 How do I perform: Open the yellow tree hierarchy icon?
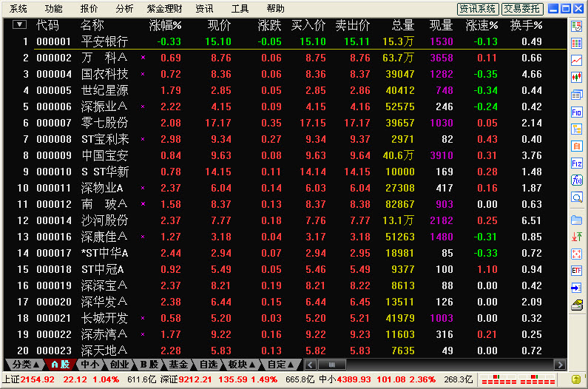click(x=576, y=129)
